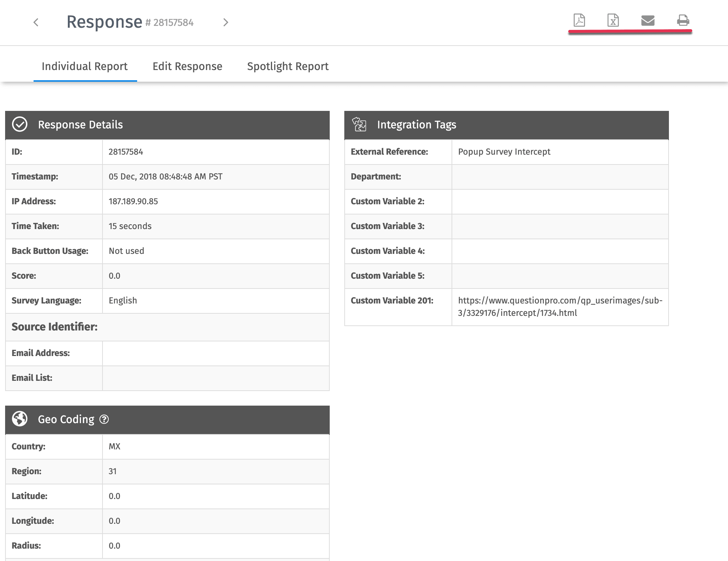Click the Integration Tags puzzle icon

[359, 124]
